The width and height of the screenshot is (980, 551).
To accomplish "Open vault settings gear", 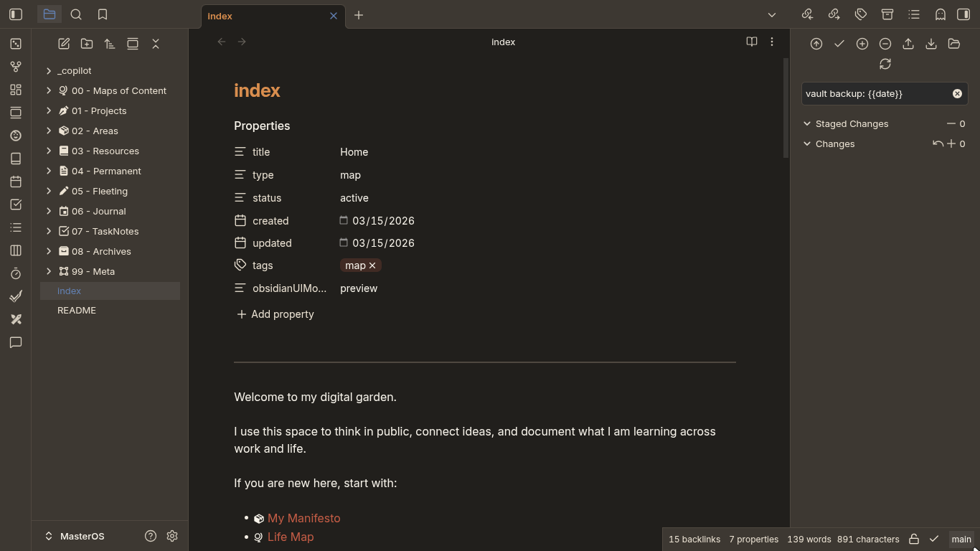I will 172,536.
